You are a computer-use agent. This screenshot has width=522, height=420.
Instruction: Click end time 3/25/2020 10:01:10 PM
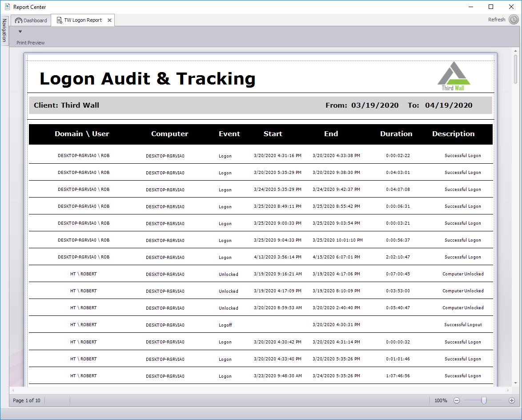coord(337,240)
